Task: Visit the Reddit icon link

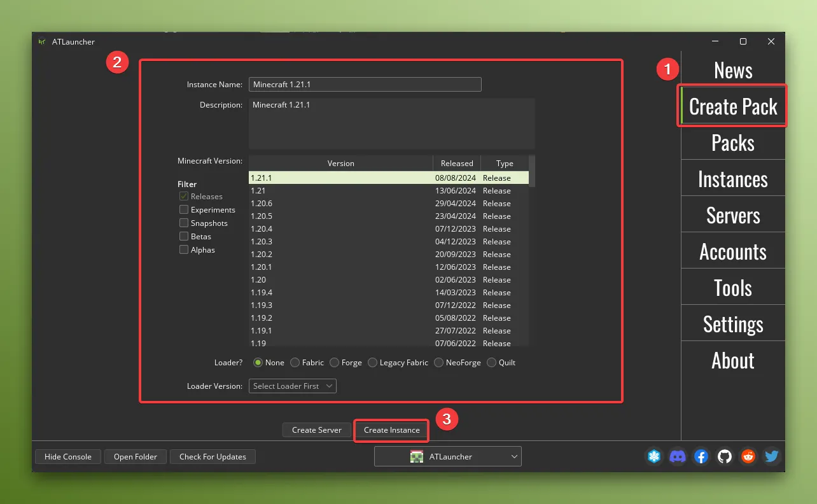Action: click(748, 456)
